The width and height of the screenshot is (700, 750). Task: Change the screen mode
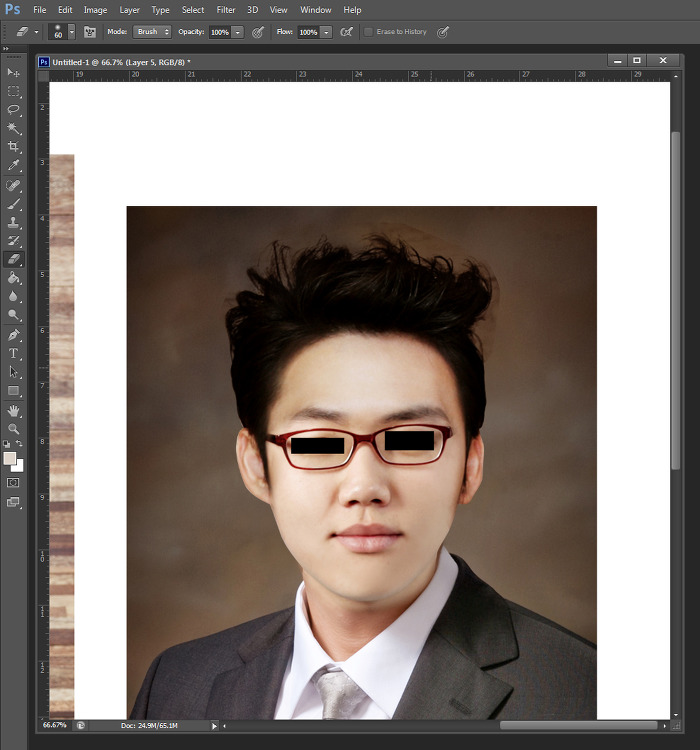click(13, 502)
